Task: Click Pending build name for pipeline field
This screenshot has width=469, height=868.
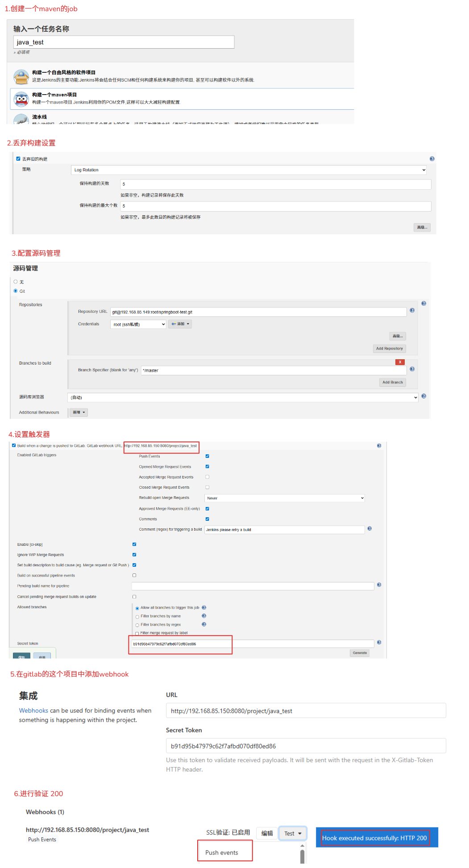Action: (253, 586)
